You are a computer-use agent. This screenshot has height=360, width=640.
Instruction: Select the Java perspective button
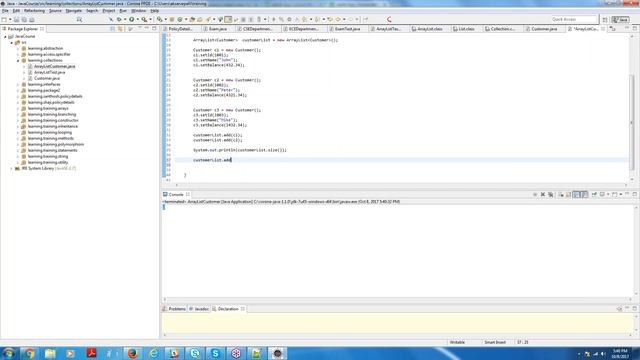tap(620, 20)
